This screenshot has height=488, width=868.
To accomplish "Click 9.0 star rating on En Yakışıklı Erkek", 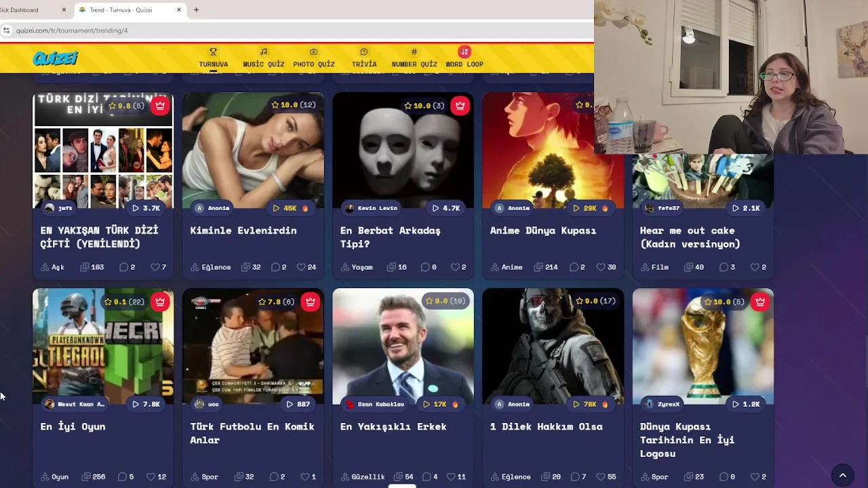I will pyautogui.click(x=445, y=301).
